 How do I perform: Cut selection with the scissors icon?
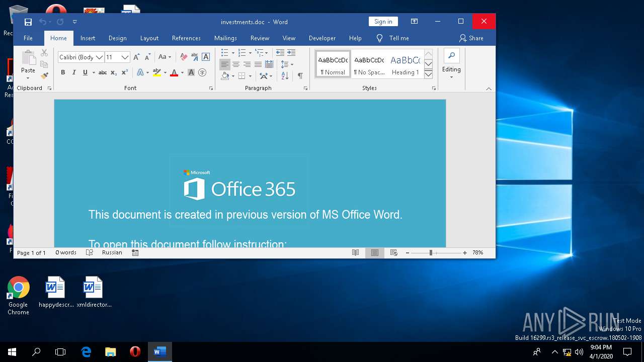pyautogui.click(x=44, y=53)
